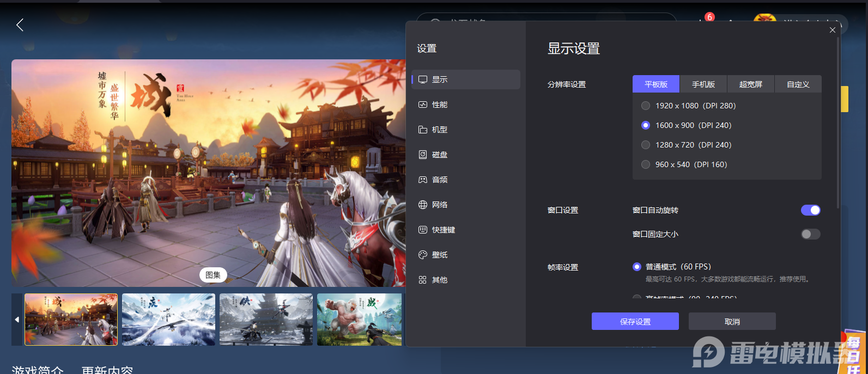Screen dimensions: 868x374
Task: Select the 1280 x 720 (DPI 240) resolution
Action: pos(687,145)
